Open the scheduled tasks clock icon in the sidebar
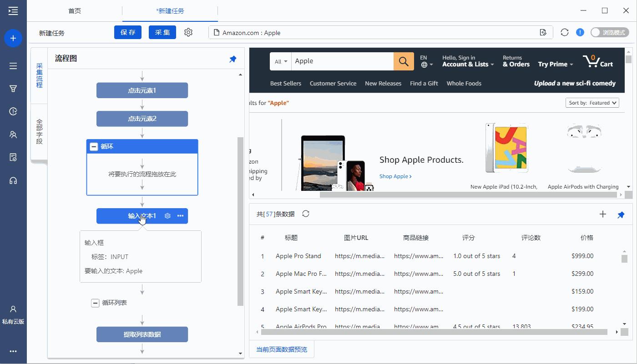Viewport: 637px width, 364px height. (13, 111)
